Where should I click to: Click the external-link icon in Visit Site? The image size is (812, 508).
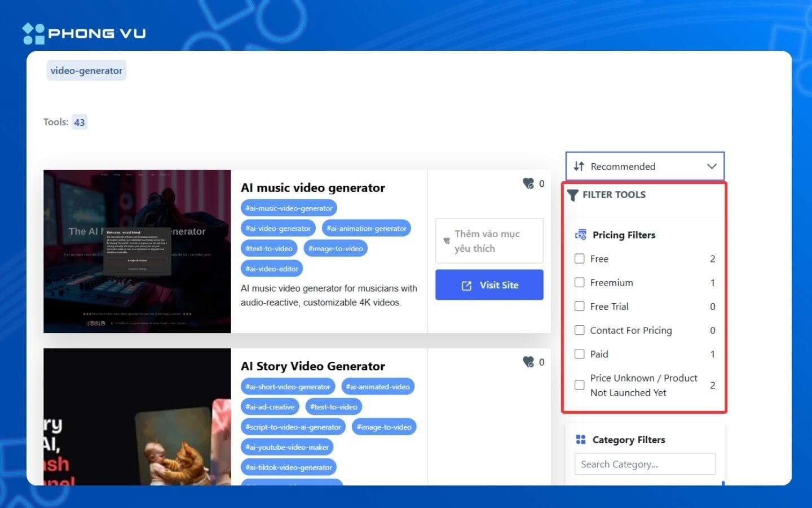pyautogui.click(x=466, y=286)
